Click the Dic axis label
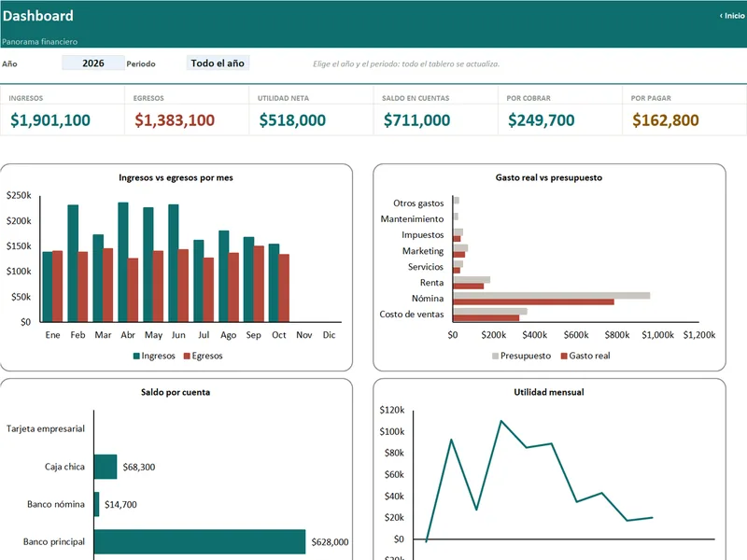 (x=330, y=335)
